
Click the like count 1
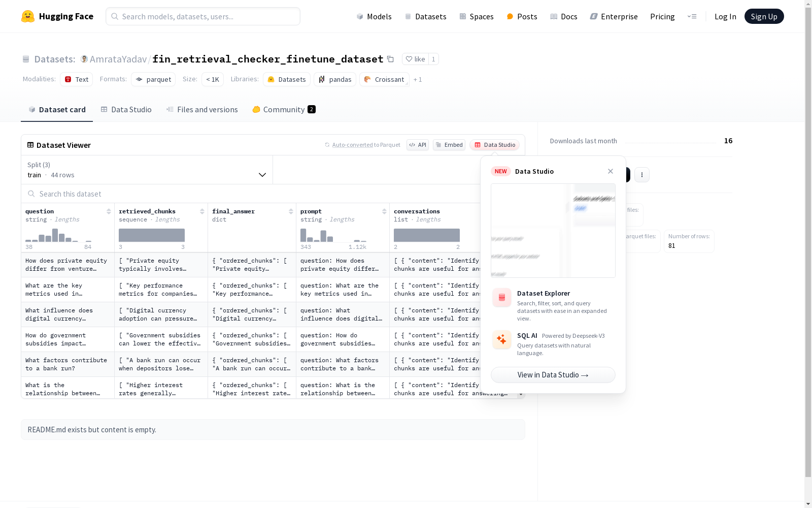[433, 59]
